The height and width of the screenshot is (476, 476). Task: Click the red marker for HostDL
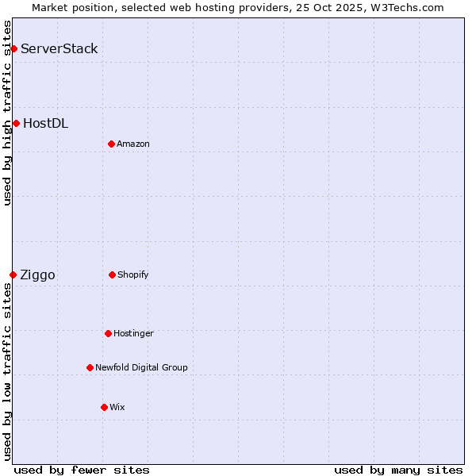pos(16,123)
